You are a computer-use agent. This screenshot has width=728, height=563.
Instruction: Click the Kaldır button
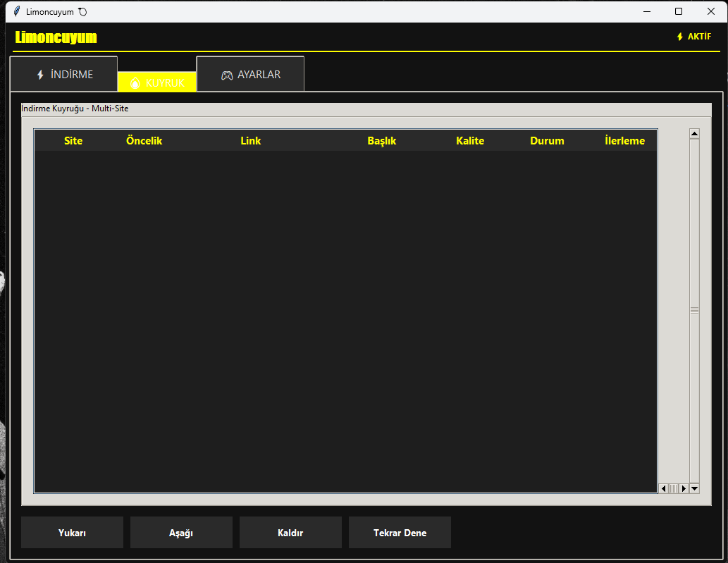[x=290, y=533]
